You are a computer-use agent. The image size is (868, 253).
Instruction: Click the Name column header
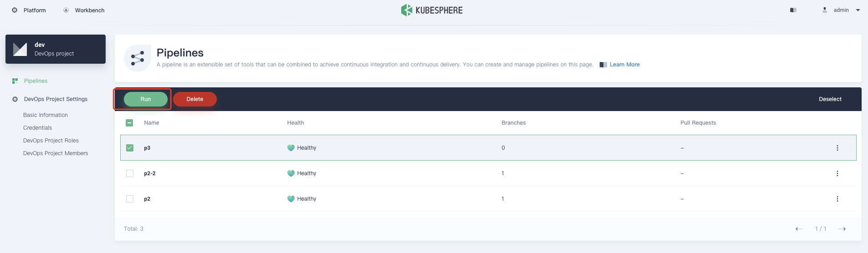point(152,123)
